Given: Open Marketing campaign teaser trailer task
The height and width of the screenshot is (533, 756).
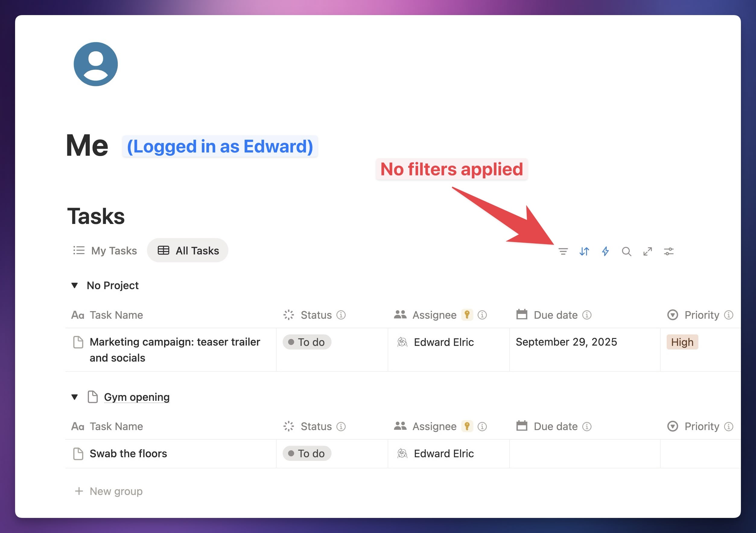Looking at the screenshot, I should (174, 342).
